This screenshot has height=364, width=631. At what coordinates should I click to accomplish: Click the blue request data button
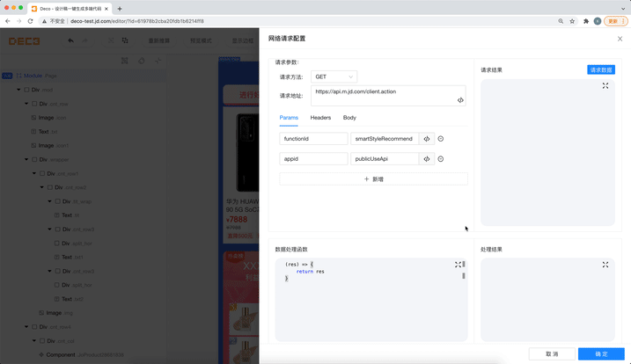click(601, 70)
